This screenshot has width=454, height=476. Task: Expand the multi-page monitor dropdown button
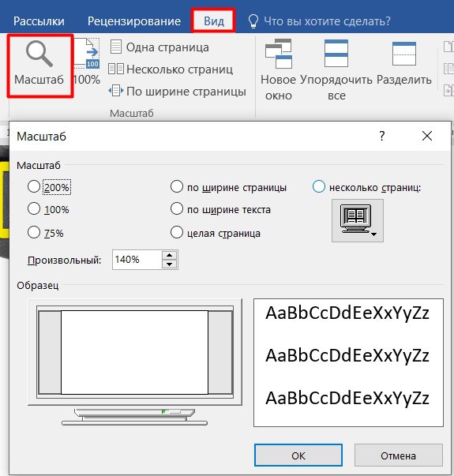click(358, 221)
